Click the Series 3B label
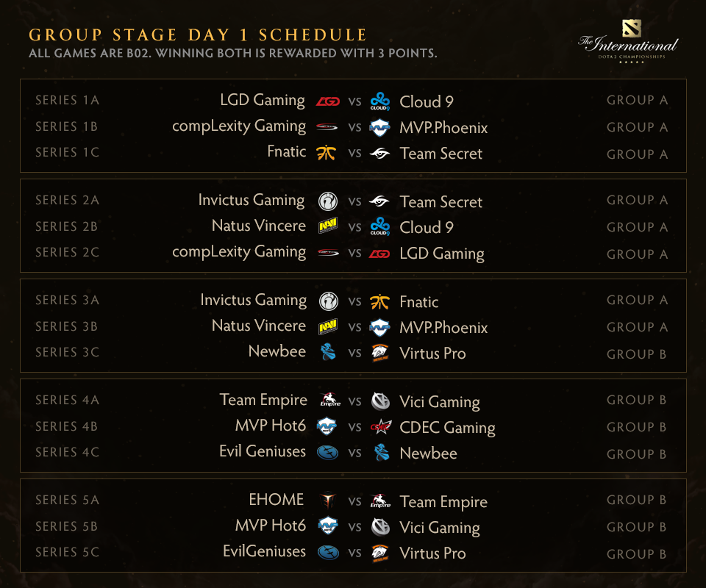 click(x=67, y=326)
